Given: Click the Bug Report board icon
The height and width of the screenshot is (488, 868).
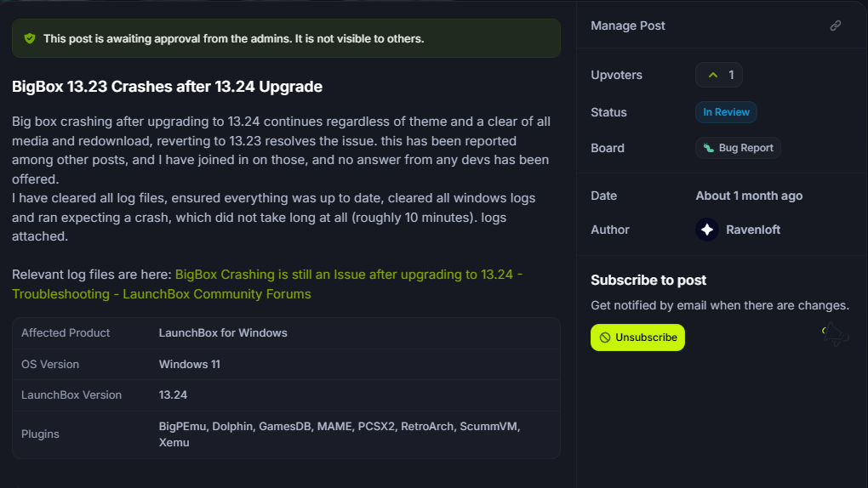Looking at the screenshot, I should [x=709, y=148].
